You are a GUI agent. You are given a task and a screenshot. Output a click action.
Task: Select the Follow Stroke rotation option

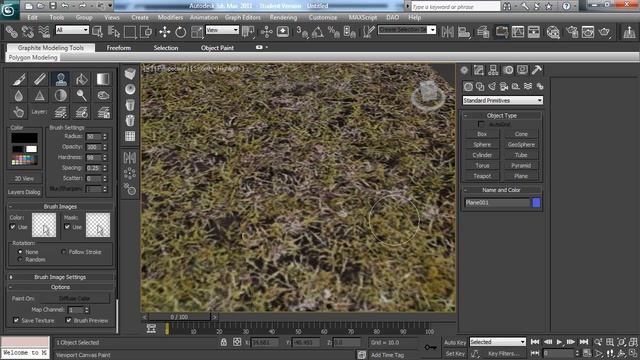(x=63, y=252)
